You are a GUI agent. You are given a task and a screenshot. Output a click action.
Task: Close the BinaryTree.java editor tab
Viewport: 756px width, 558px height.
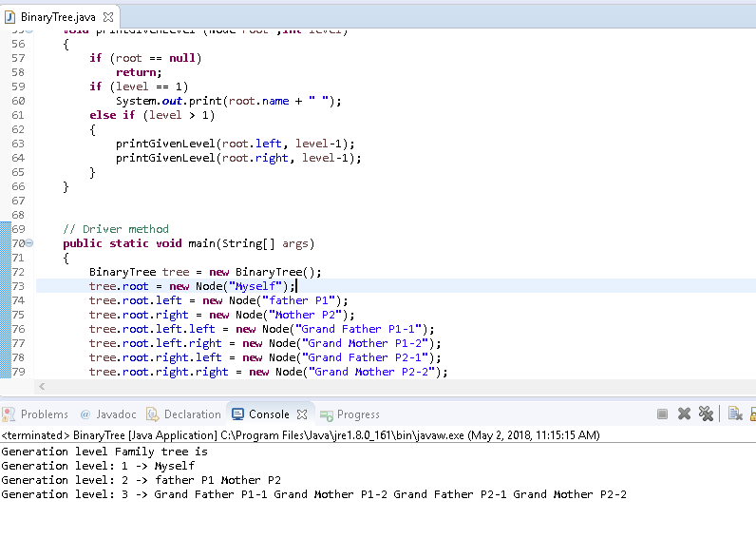coord(108,17)
